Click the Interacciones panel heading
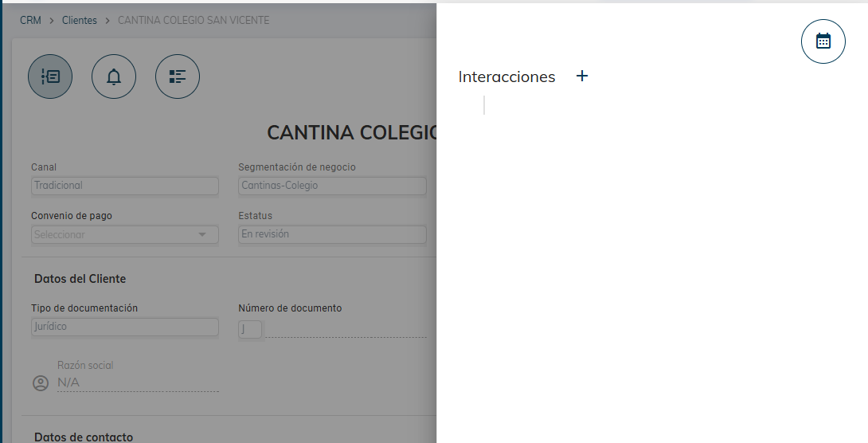Screen dimensions: 868x443 pyautogui.click(x=506, y=77)
